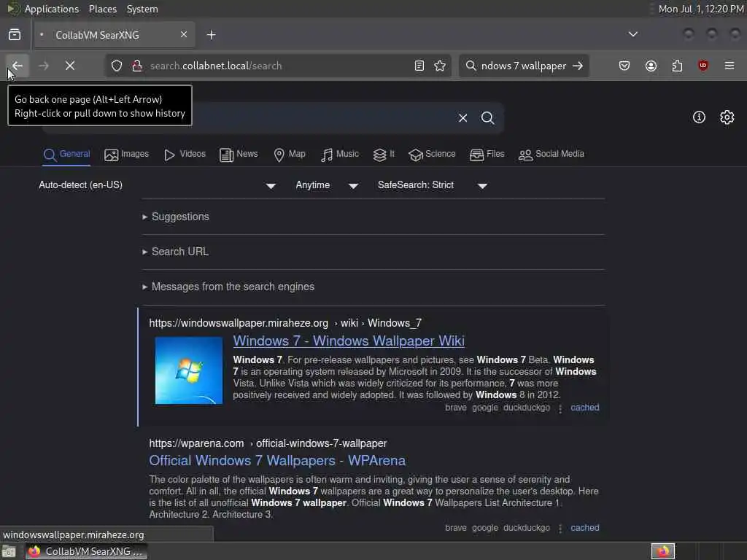Open the extensions puzzle icon

pos(677,66)
